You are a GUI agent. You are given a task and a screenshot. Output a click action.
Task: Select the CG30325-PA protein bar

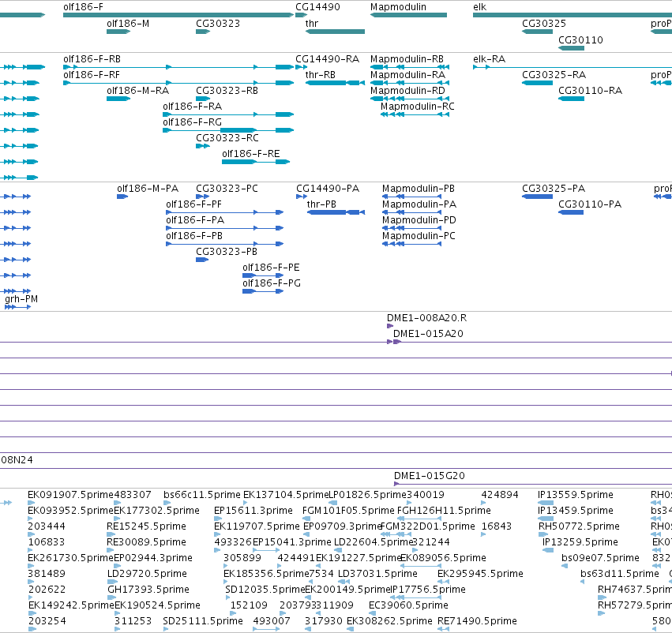point(538,197)
